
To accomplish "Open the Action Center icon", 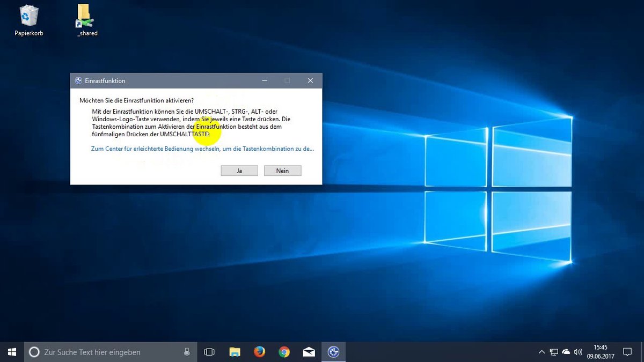I will (627, 352).
